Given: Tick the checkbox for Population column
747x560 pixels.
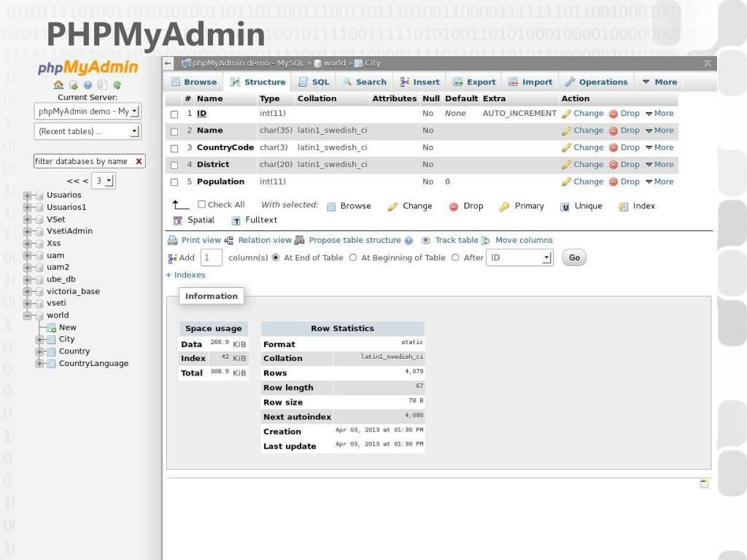Looking at the screenshot, I should (x=174, y=182).
